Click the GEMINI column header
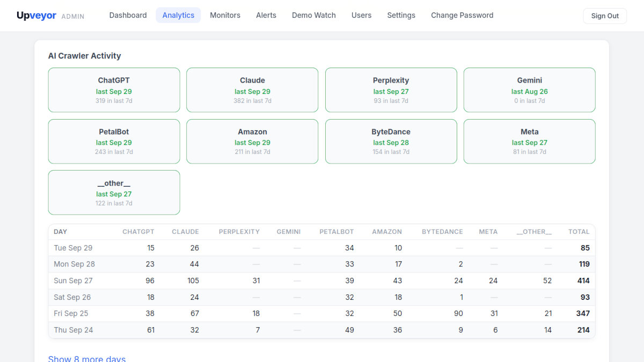 point(289,232)
